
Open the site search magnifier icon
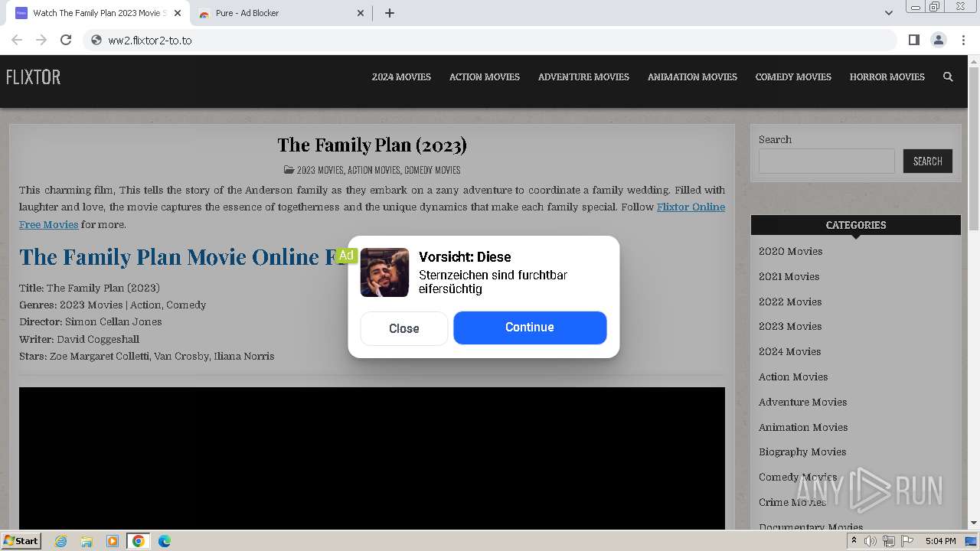click(948, 77)
